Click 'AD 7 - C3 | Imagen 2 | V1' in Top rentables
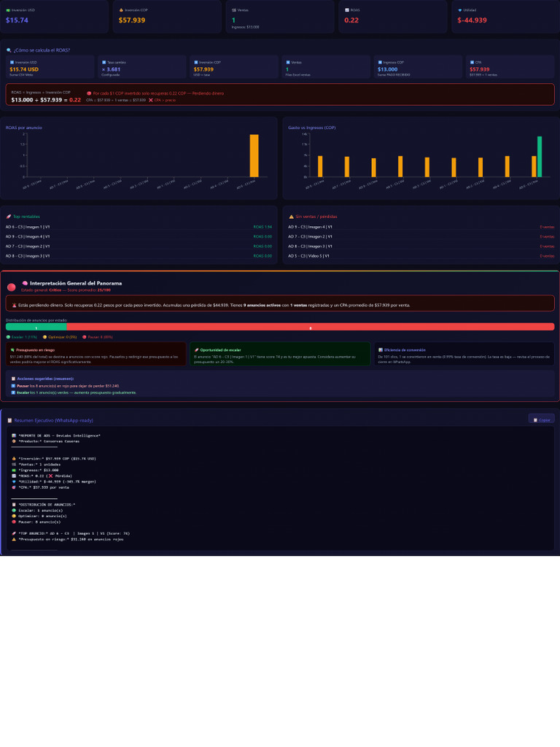 point(28,247)
